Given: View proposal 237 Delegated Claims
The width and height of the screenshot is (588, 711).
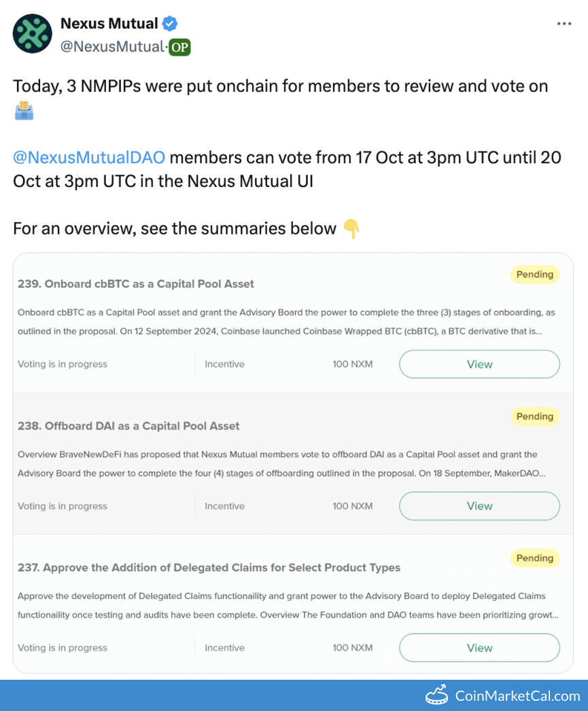Looking at the screenshot, I should pos(479,648).
